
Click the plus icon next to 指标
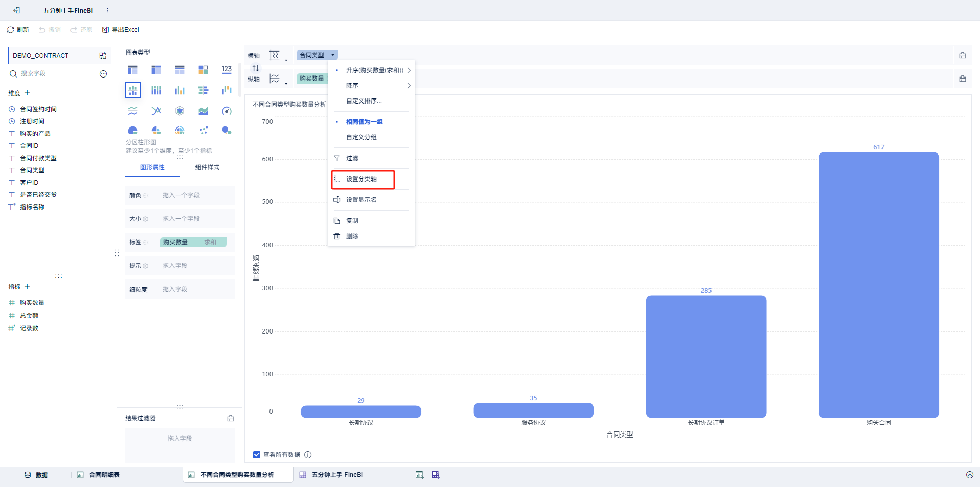pos(27,287)
